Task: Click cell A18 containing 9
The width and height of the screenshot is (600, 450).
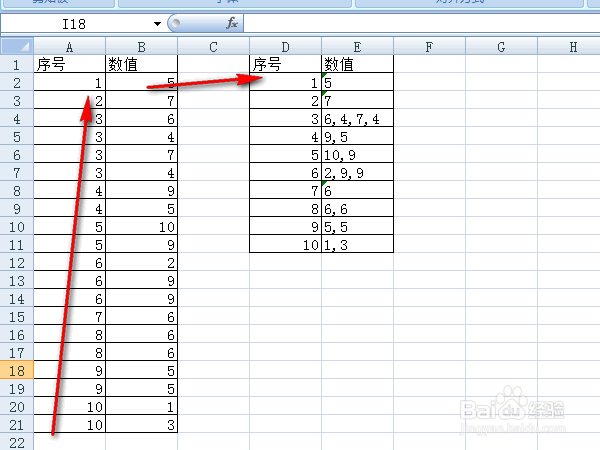Action: pyautogui.click(x=69, y=370)
